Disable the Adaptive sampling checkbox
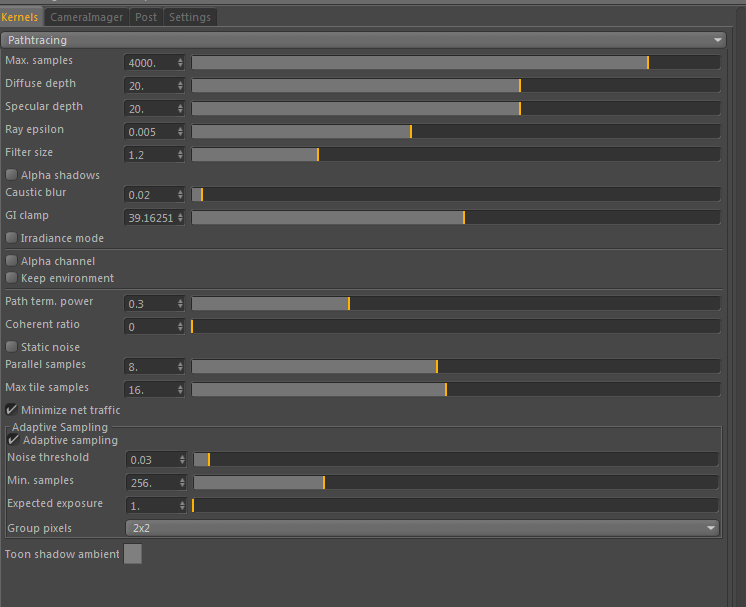This screenshot has height=607, width=746. point(13,440)
